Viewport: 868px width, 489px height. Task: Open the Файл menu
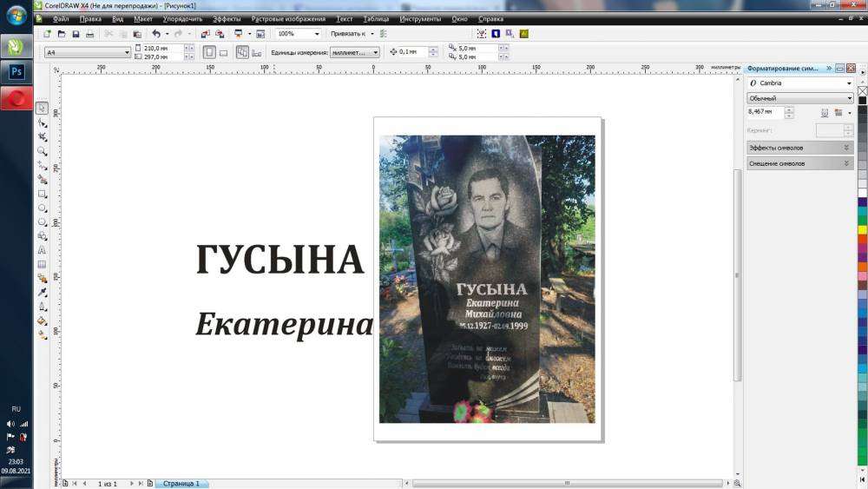(x=61, y=19)
